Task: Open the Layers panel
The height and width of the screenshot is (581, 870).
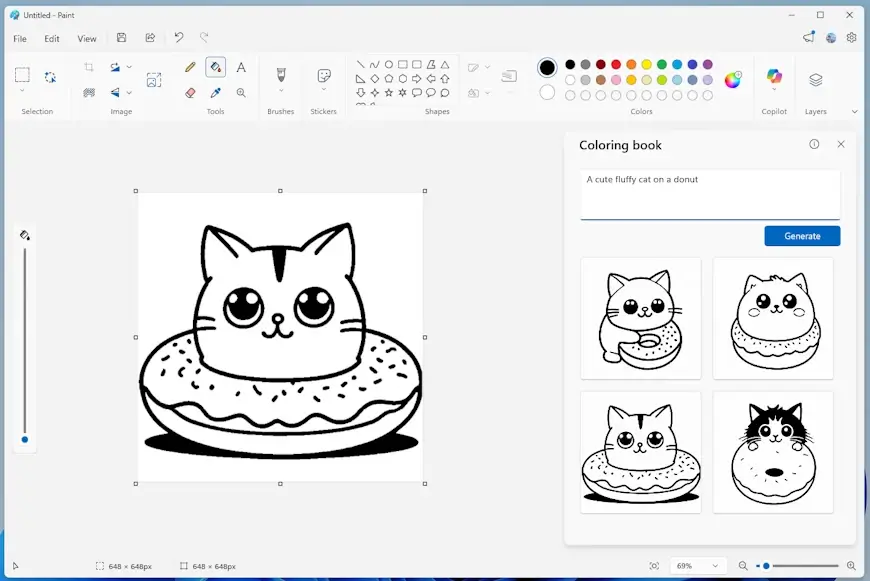Action: (815, 79)
